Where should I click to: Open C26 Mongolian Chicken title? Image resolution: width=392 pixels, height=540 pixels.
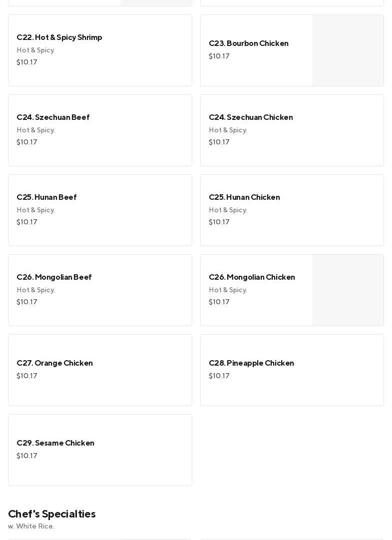pos(252,277)
